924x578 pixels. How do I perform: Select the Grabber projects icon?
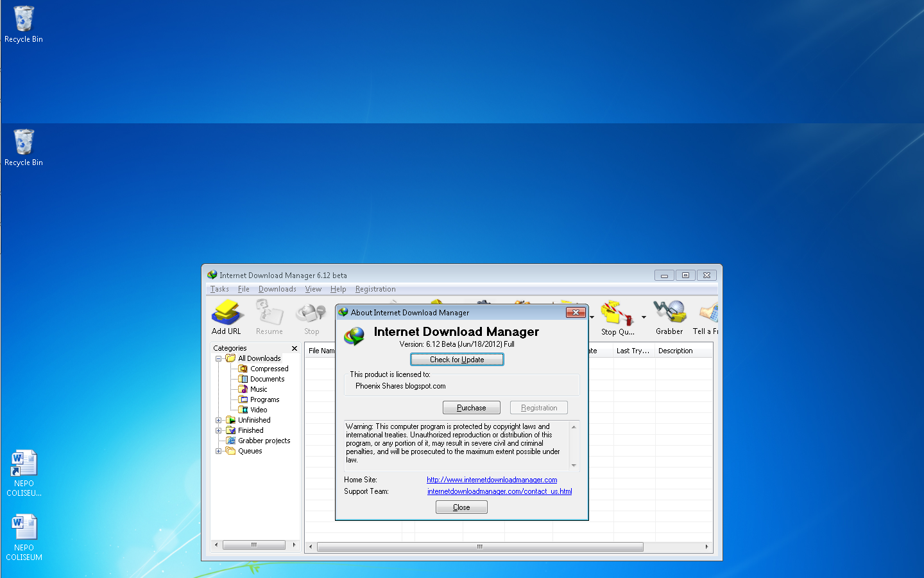(x=231, y=441)
